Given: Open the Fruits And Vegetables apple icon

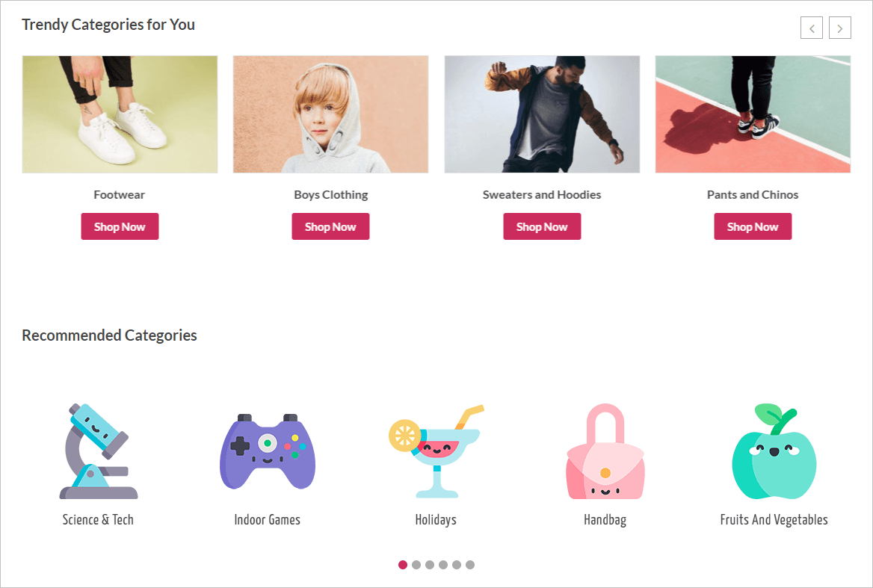Looking at the screenshot, I should 774,451.
